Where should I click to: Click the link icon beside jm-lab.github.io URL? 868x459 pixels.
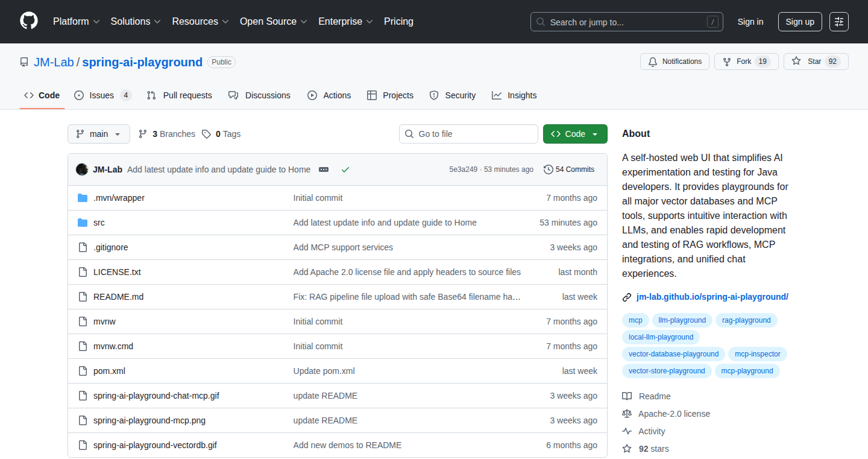tap(627, 297)
